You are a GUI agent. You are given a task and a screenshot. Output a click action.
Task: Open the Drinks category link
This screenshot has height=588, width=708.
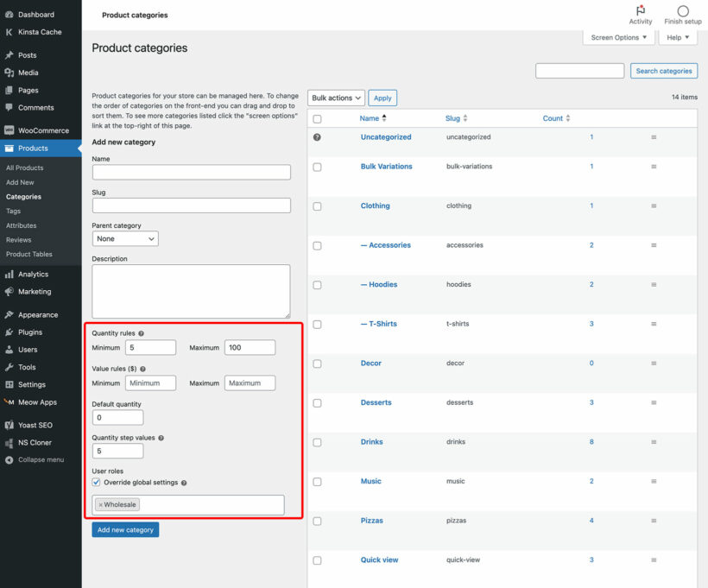pos(371,441)
